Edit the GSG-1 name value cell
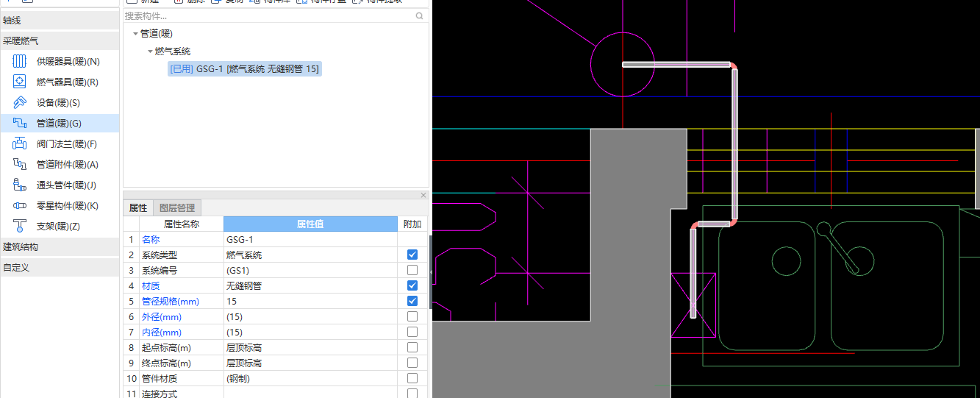This screenshot has width=980, height=398. (x=310, y=239)
